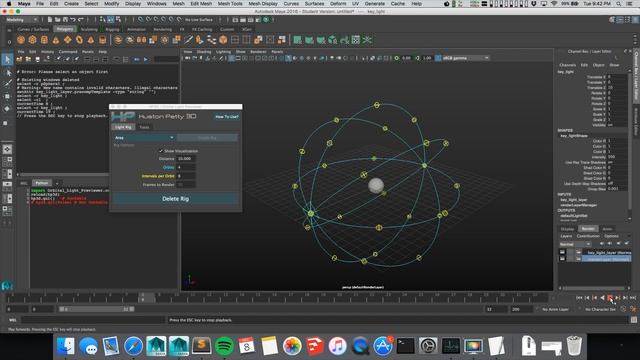Screen dimensions: 640x360
Task: Click Execute play icon in Script Editor toolbar
Action: click(x=146, y=60)
